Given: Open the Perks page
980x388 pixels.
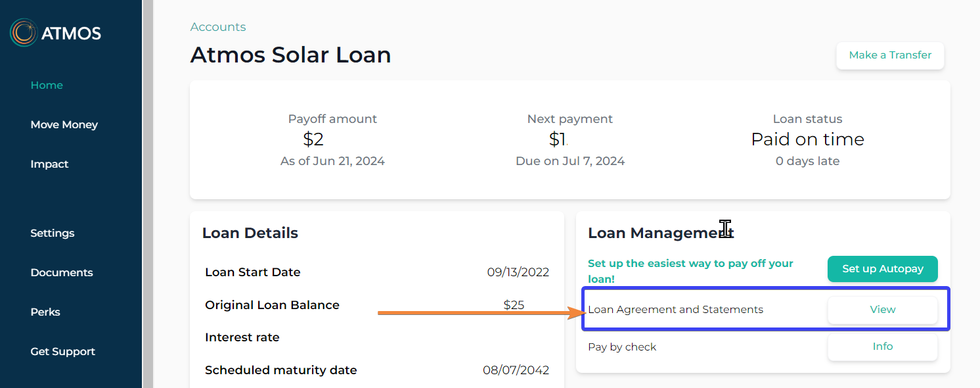Looking at the screenshot, I should 45,312.
